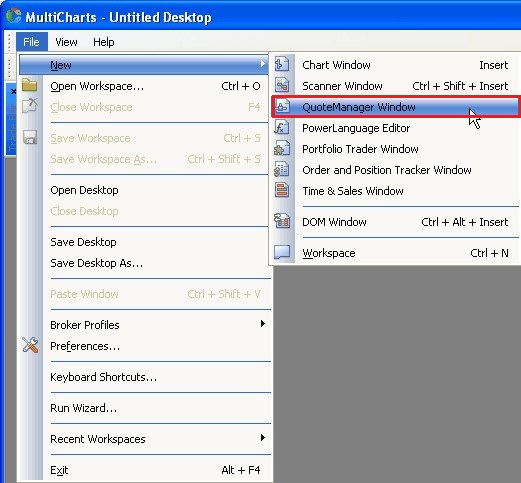The image size is (521, 483).
Task: Click the greyed Save Workspace entry
Action: [143, 138]
